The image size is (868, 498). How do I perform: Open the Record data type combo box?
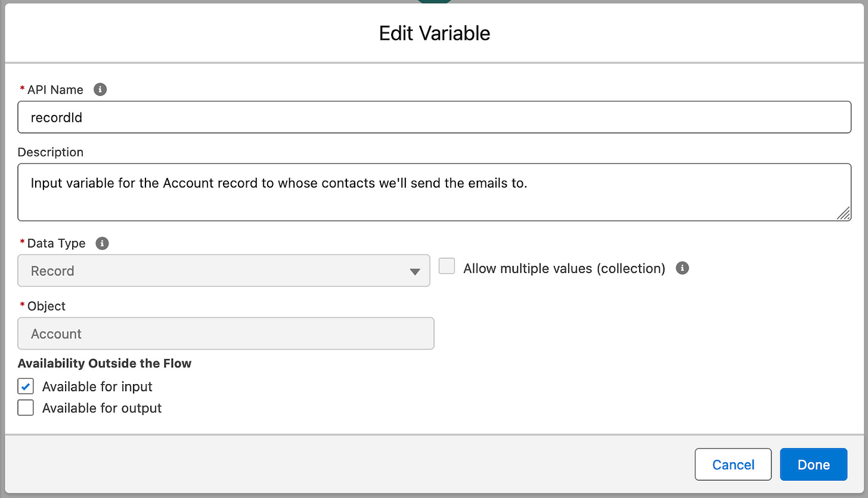(x=224, y=271)
